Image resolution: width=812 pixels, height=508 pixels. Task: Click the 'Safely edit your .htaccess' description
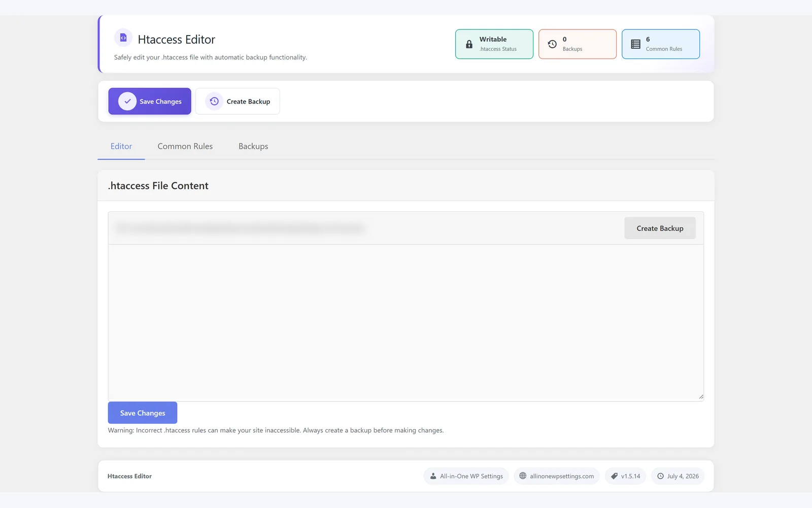(211, 57)
